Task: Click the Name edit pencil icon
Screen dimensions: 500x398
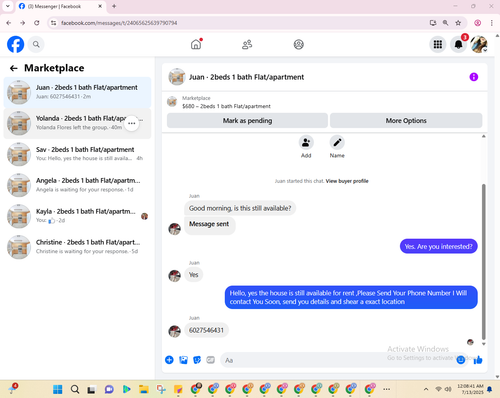Action: click(337, 143)
